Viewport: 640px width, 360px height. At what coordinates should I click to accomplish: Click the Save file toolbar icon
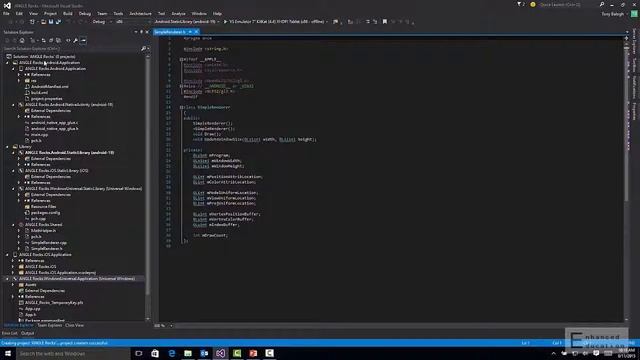pyautogui.click(x=51, y=22)
